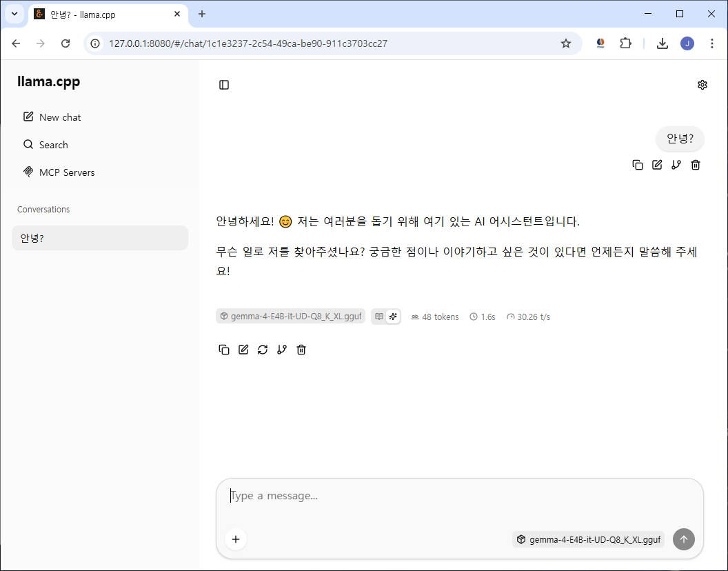
Task: Branch conversation from the assistant reply
Action: click(282, 350)
